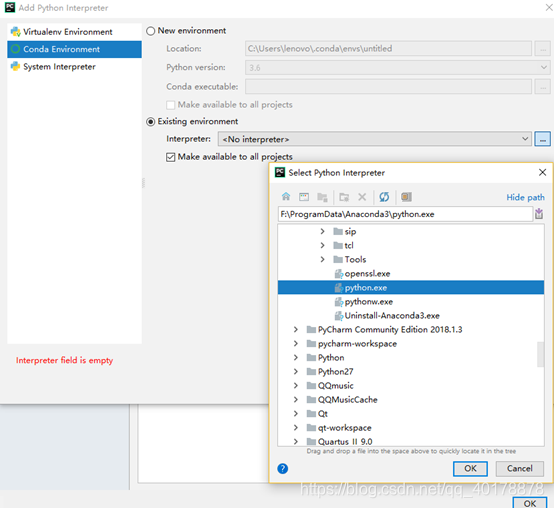Click the project directory toolbar icon
The height and width of the screenshot is (508, 554).
[322, 197]
